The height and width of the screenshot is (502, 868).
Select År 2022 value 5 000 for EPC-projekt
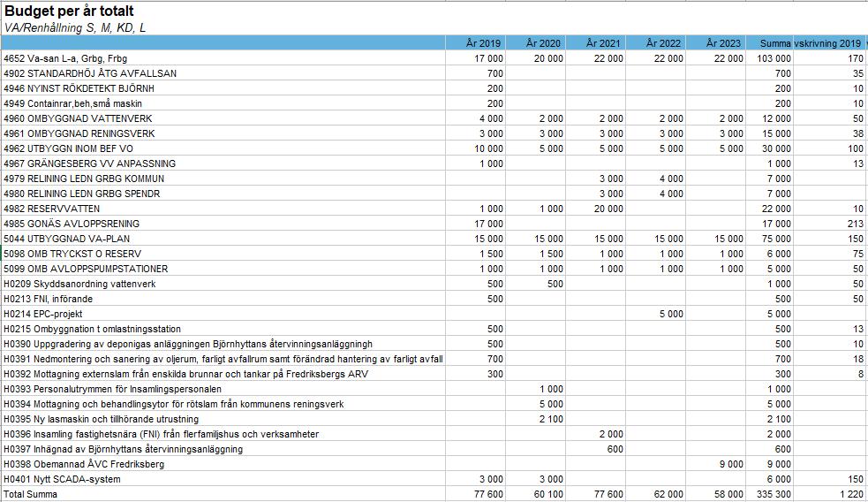tap(671, 314)
